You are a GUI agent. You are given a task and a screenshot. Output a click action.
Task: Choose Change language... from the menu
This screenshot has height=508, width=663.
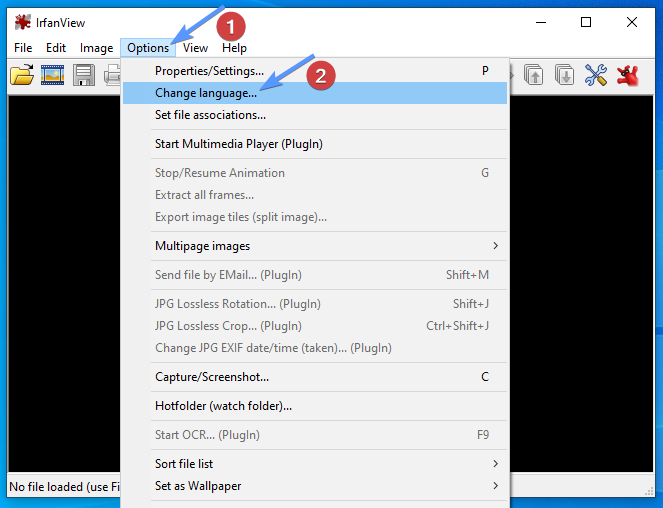315,93
